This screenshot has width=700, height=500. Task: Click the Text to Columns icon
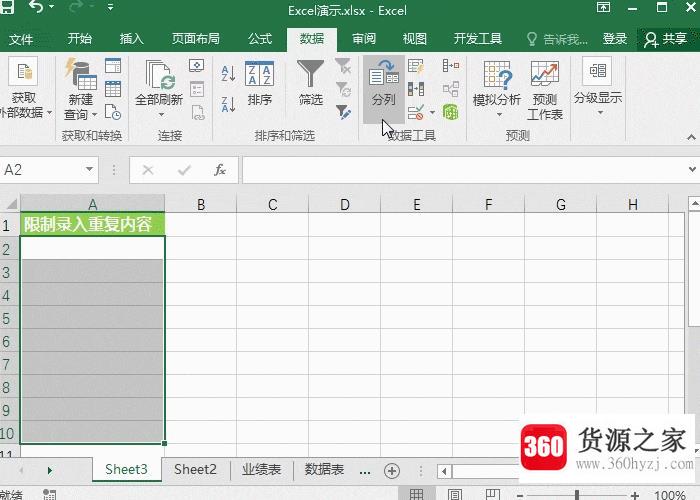(x=384, y=74)
